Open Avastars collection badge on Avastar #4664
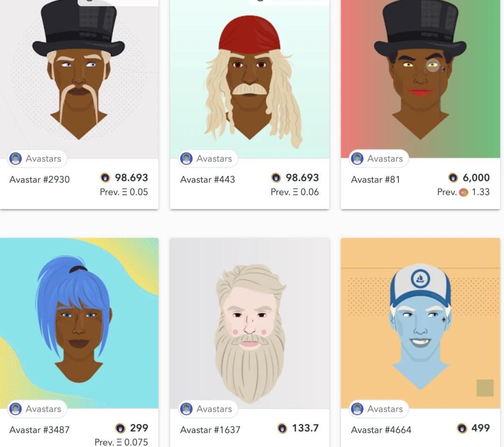This screenshot has width=504, height=447. [379, 409]
